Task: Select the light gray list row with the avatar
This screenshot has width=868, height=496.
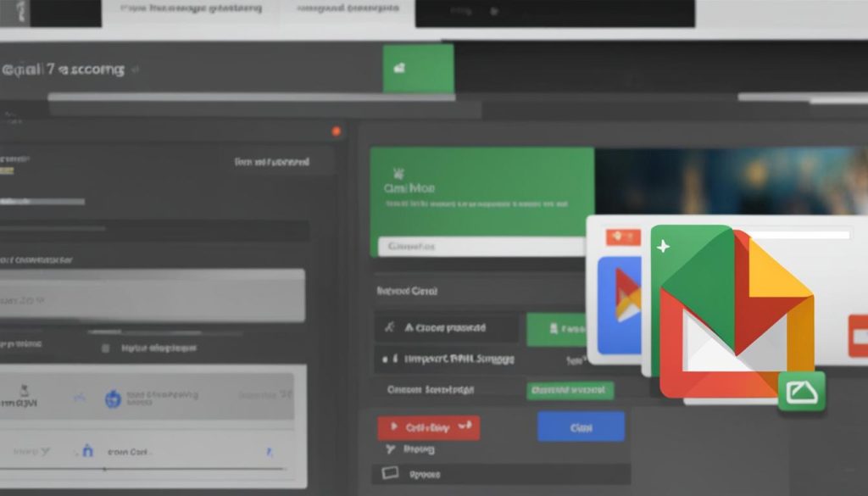Action: pos(147,396)
